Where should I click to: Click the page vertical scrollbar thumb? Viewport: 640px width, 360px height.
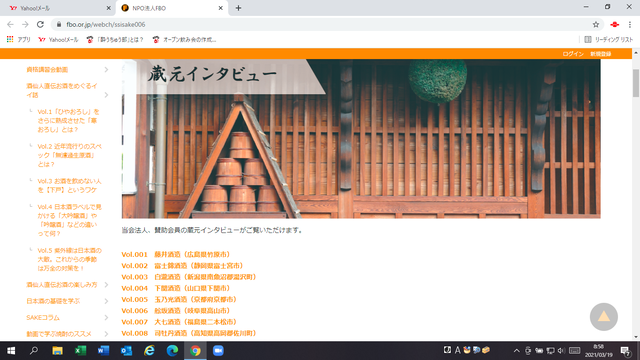click(x=636, y=83)
